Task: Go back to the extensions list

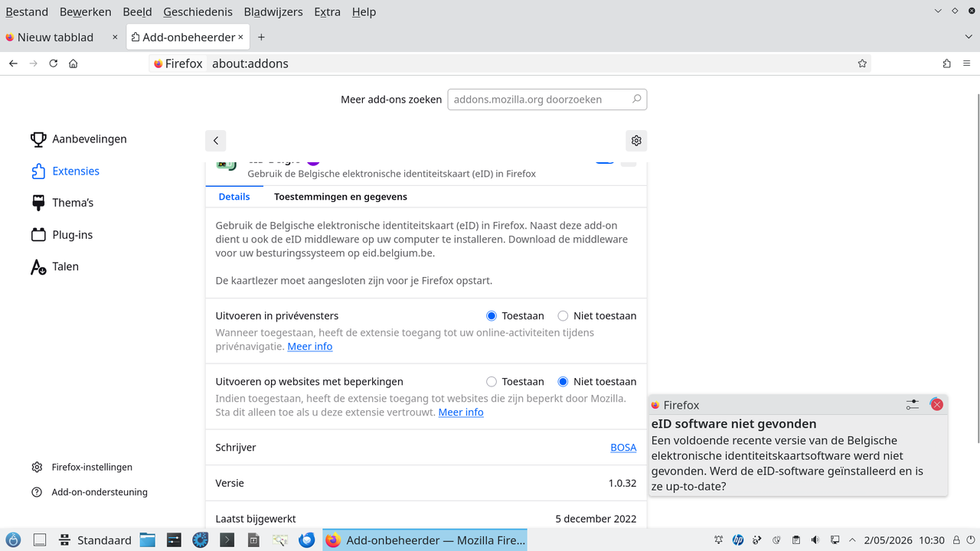Action: [216, 141]
